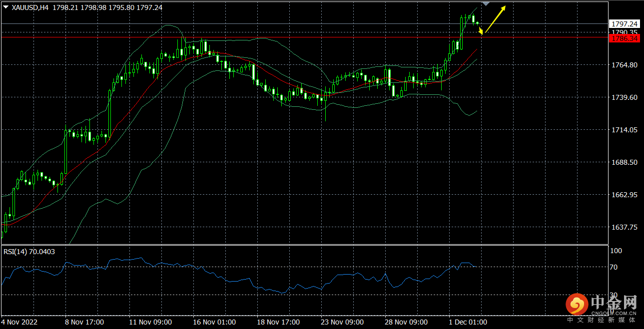Click the red 1786.34 price label
This screenshot has width=644, height=329.
tap(625, 38)
